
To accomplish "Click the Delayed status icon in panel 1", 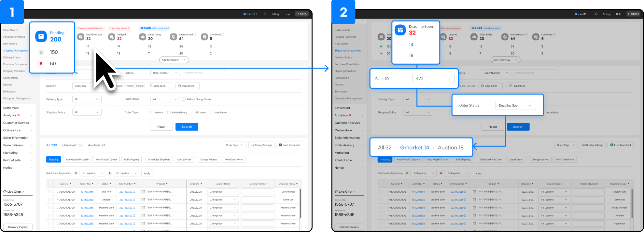I will 111,37.
